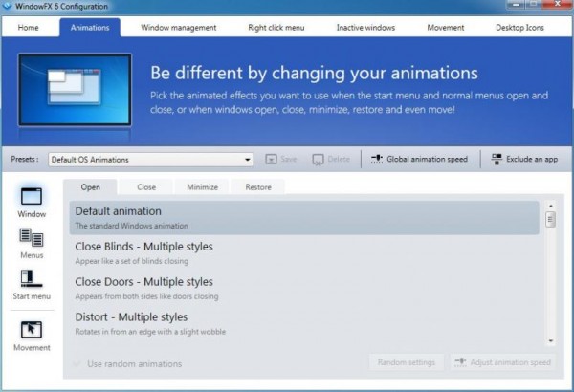Image resolution: width=574 pixels, height=392 pixels.
Task: Select the Animations tab
Action: [x=90, y=28]
